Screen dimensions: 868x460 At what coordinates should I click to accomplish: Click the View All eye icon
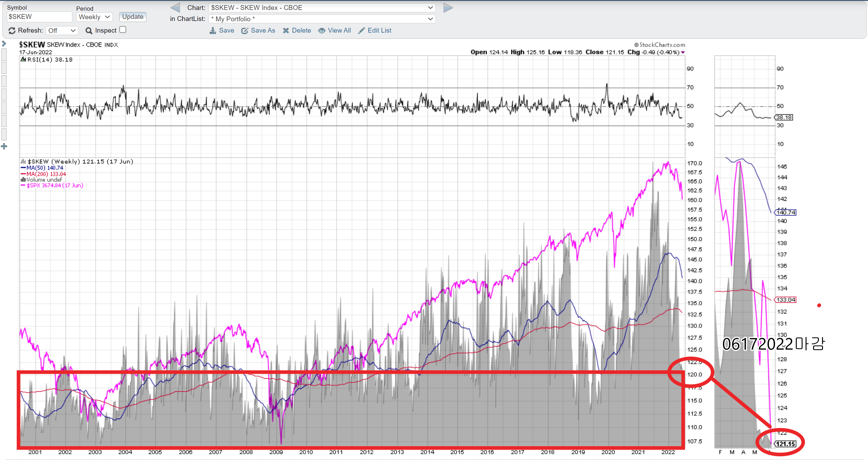pos(322,31)
